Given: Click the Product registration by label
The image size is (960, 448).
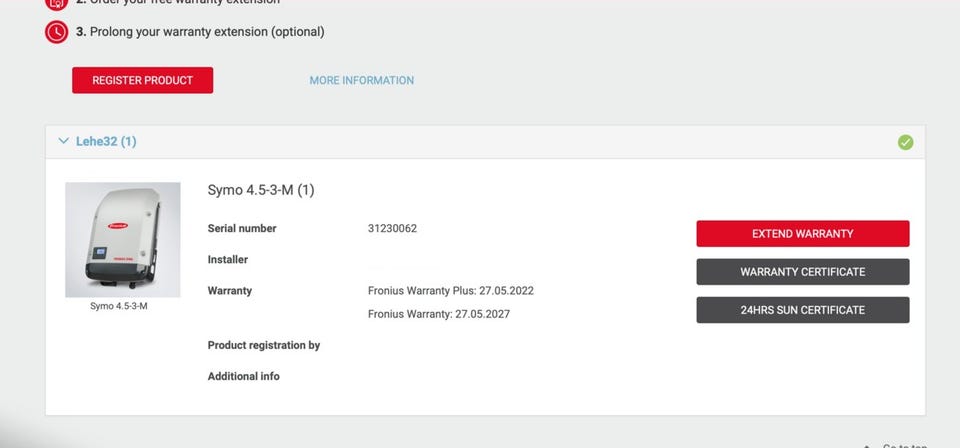Looking at the screenshot, I should point(264,345).
